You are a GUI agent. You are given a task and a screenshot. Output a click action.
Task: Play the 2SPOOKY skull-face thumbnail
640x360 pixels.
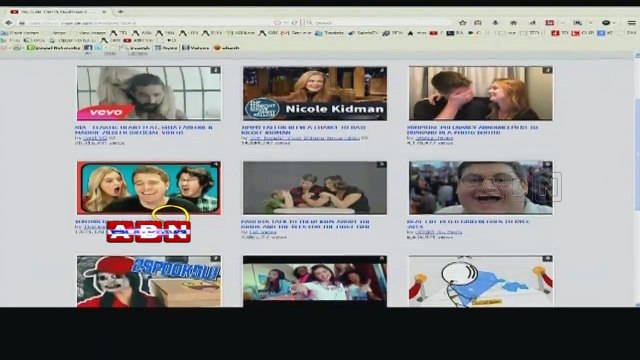[149, 281]
